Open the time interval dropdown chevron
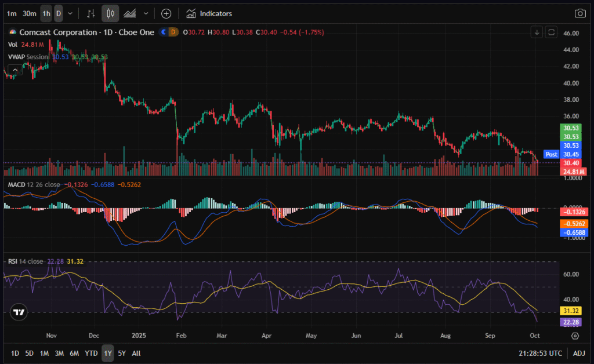Viewport: 594px width, 364px height. point(70,13)
